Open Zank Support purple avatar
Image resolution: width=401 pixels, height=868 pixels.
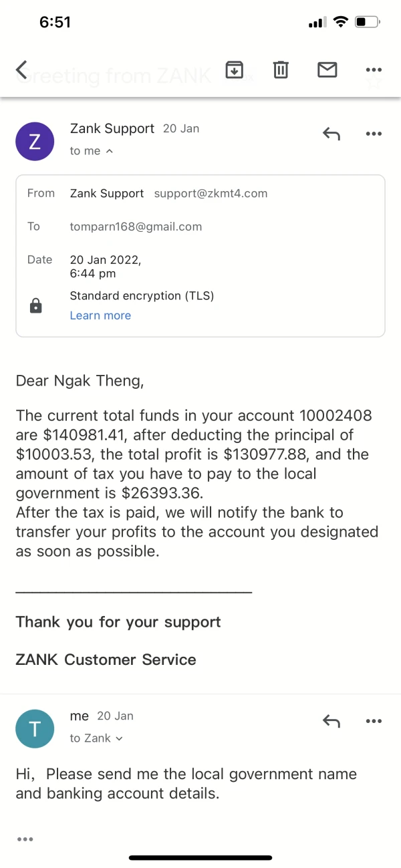[x=35, y=141]
